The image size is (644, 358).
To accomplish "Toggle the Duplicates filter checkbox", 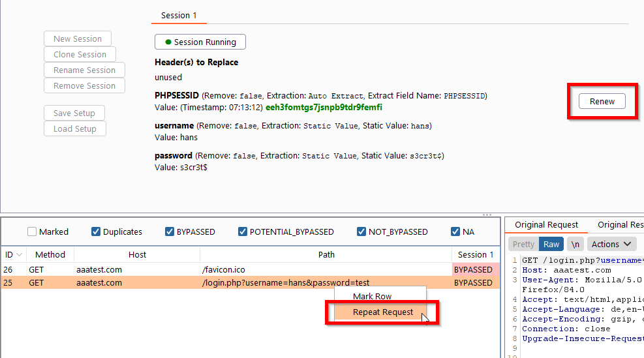I will click(96, 231).
